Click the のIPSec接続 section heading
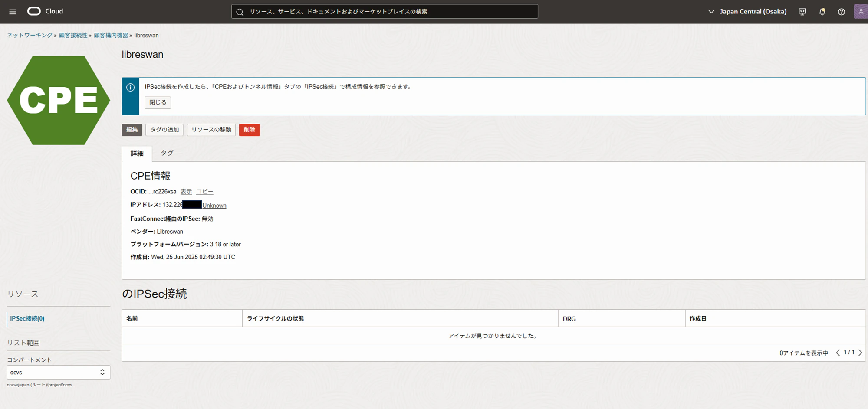Viewport: 868px width, 409px height. pyautogui.click(x=155, y=294)
